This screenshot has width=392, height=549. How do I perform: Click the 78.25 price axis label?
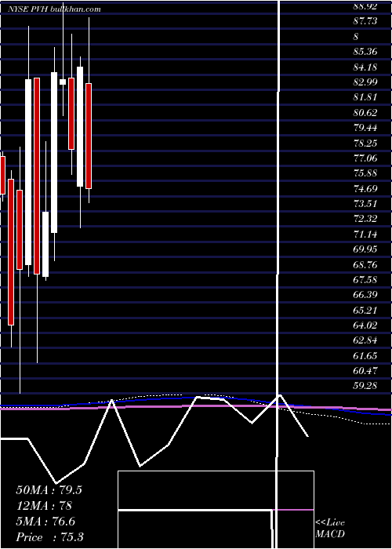pos(365,144)
